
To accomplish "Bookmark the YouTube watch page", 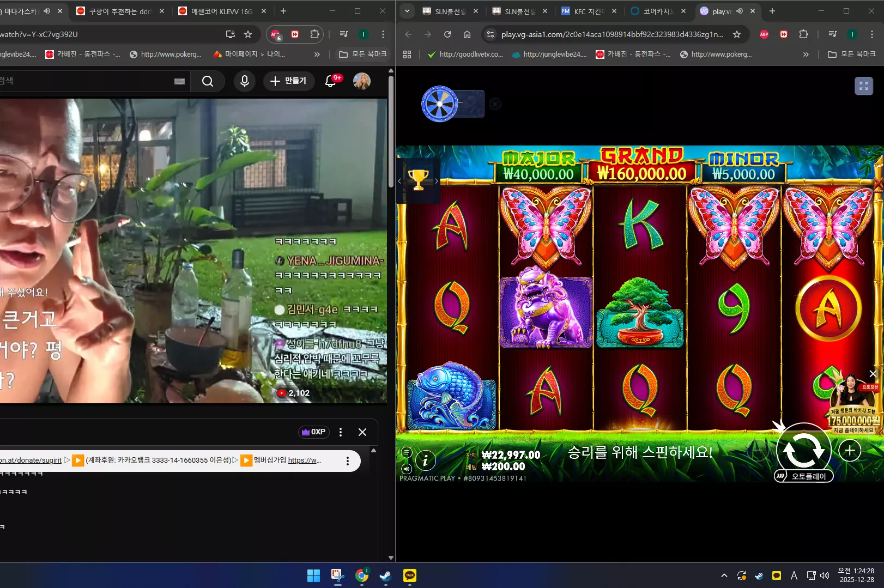I will point(248,34).
